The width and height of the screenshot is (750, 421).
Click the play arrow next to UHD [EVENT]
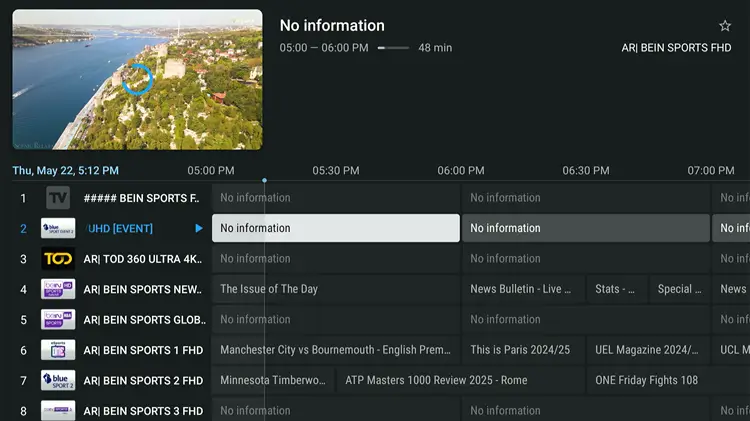tap(199, 229)
